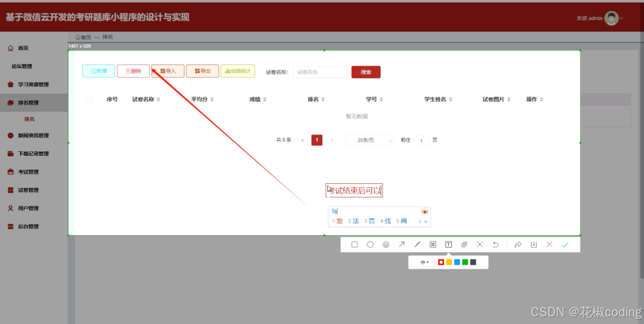Expand 试卷管理 sidebar menu
Viewport: 644px width, 324px height.
[x=34, y=190]
